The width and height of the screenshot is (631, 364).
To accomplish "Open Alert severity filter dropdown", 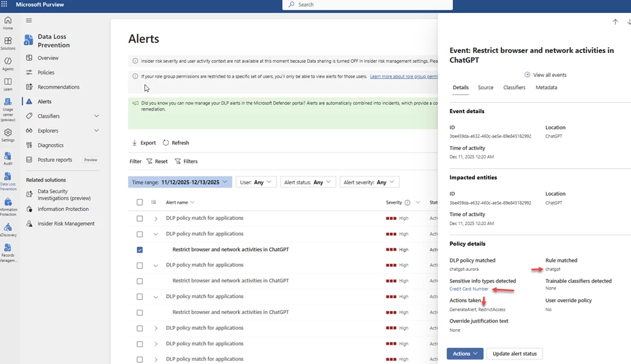I will pos(369,182).
